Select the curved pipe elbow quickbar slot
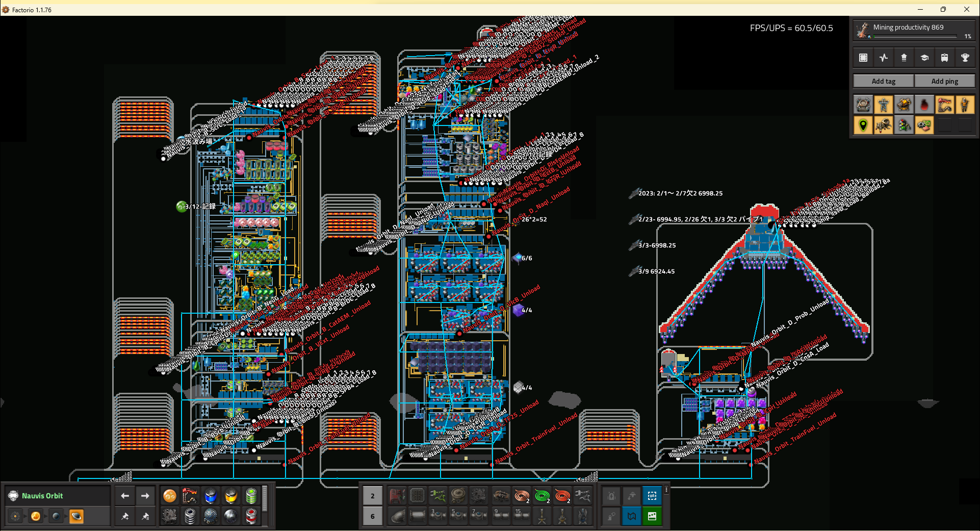This screenshot has height=531, width=980. (397, 516)
